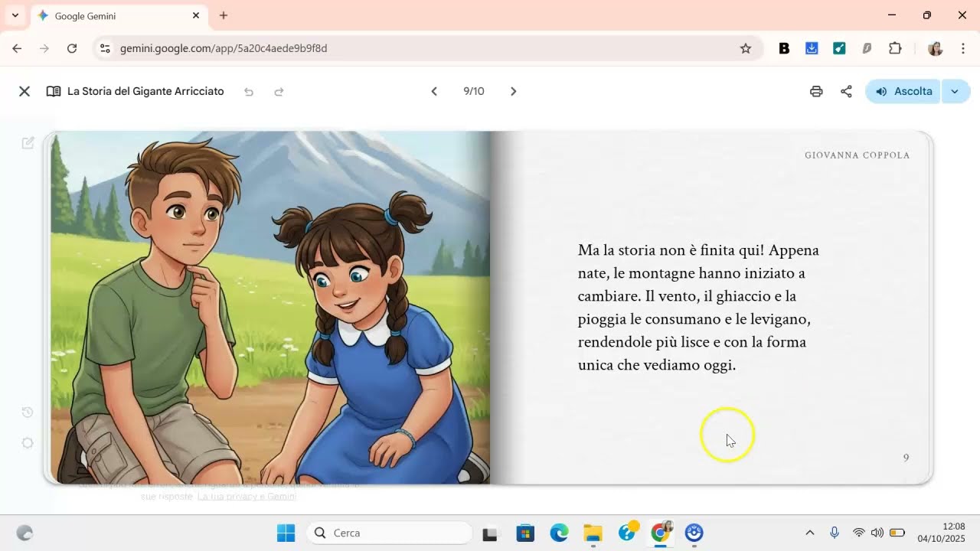Open the Extensions puzzle menu
980x551 pixels.
click(x=895, y=48)
